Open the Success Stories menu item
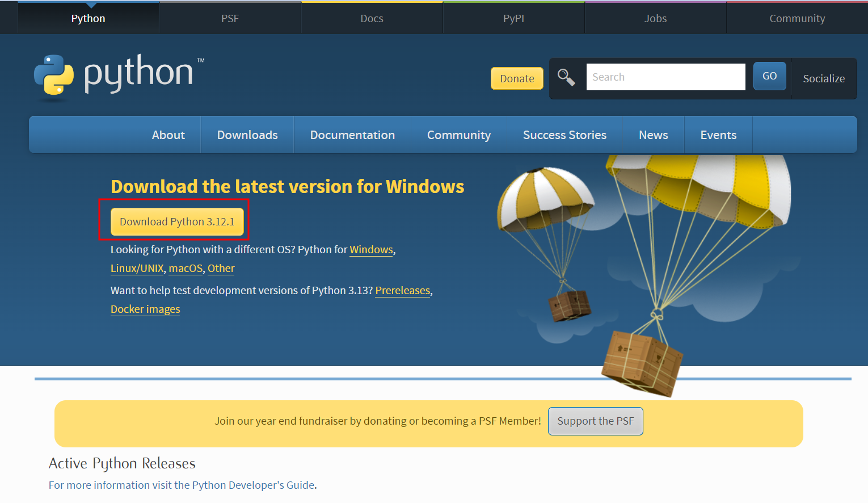Viewport: 868px width, 503px height. coord(564,135)
